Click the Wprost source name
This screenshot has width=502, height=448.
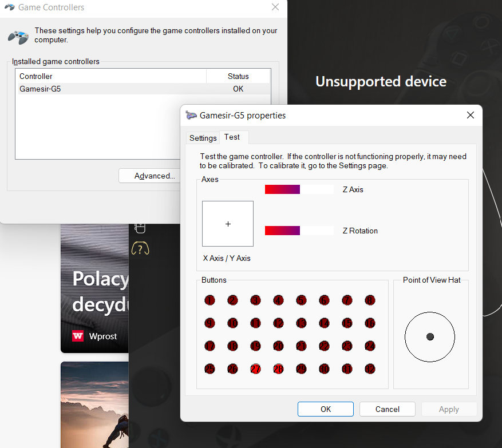pyautogui.click(x=103, y=336)
